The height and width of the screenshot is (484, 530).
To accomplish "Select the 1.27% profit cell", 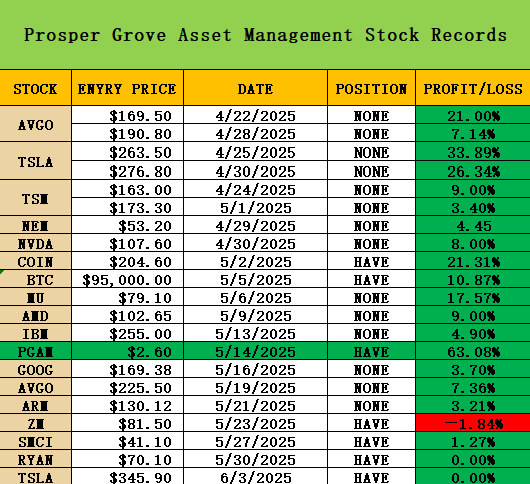I will [473, 441].
